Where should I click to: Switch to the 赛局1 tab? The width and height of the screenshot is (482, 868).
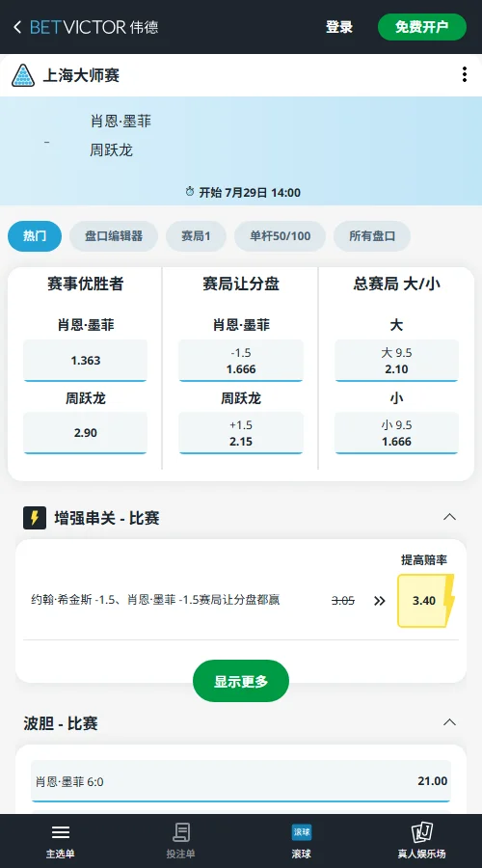196,236
